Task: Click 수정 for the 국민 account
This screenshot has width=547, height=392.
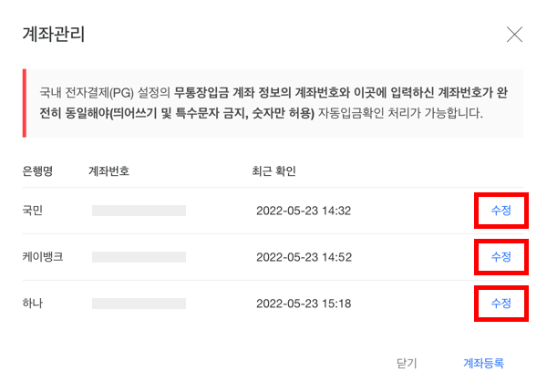Action: coord(501,211)
